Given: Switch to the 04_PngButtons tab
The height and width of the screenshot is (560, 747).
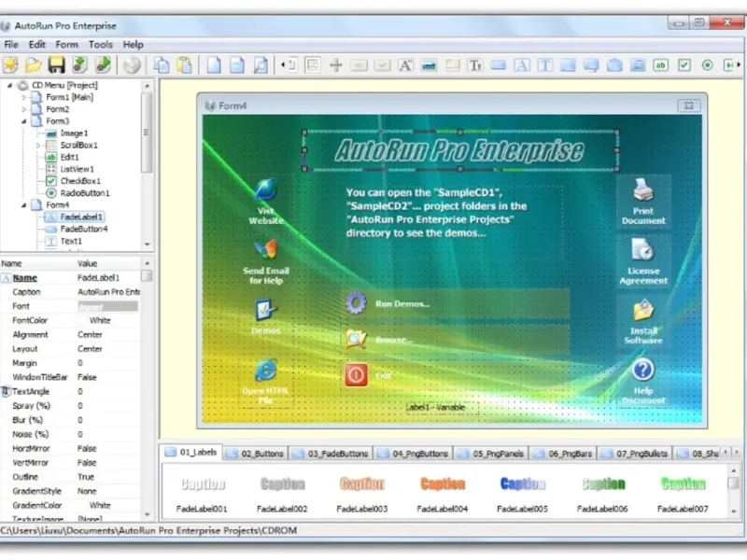Looking at the screenshot, I should 413,454.
